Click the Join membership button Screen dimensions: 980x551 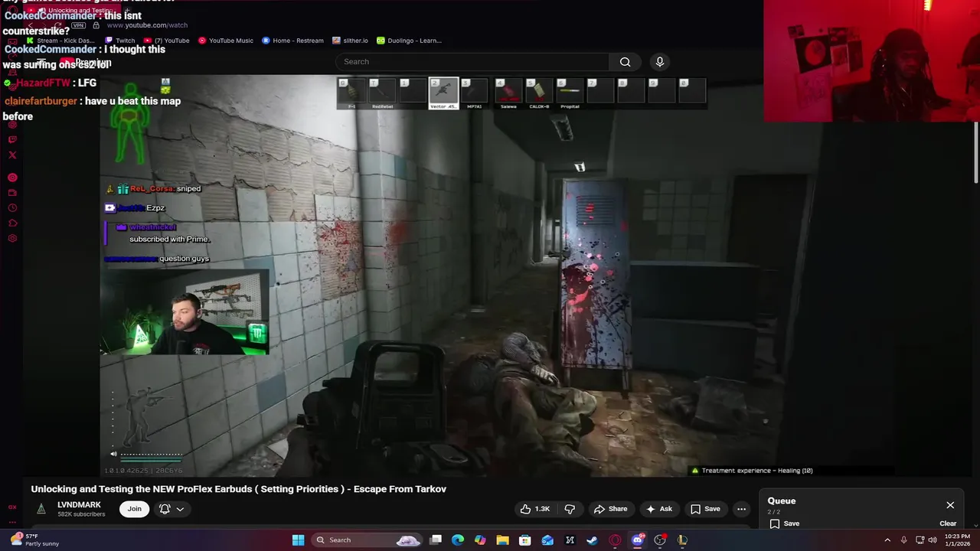[x=134, y=509]
